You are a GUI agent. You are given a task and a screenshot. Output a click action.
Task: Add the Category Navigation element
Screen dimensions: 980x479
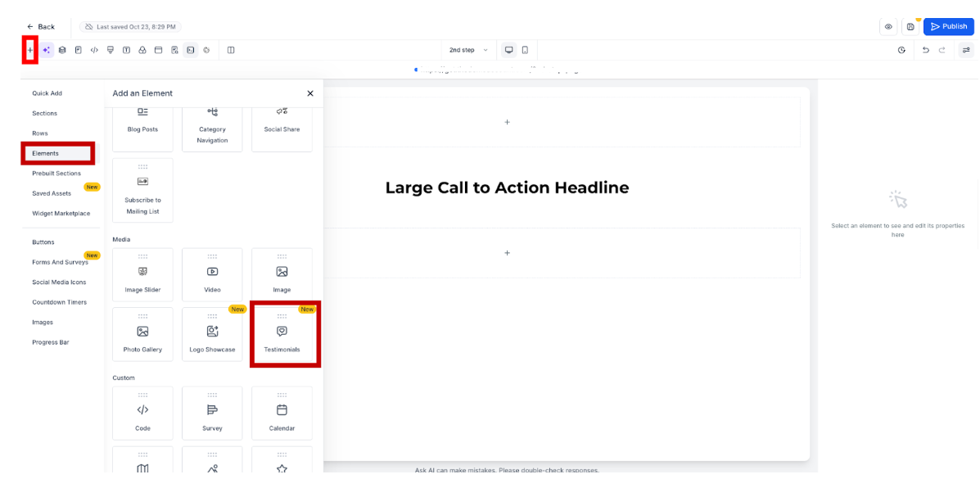tap(213, 129)
